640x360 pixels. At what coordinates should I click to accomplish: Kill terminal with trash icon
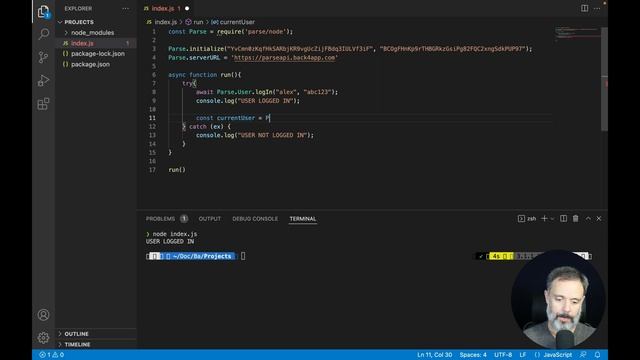[x=576, y=219]
